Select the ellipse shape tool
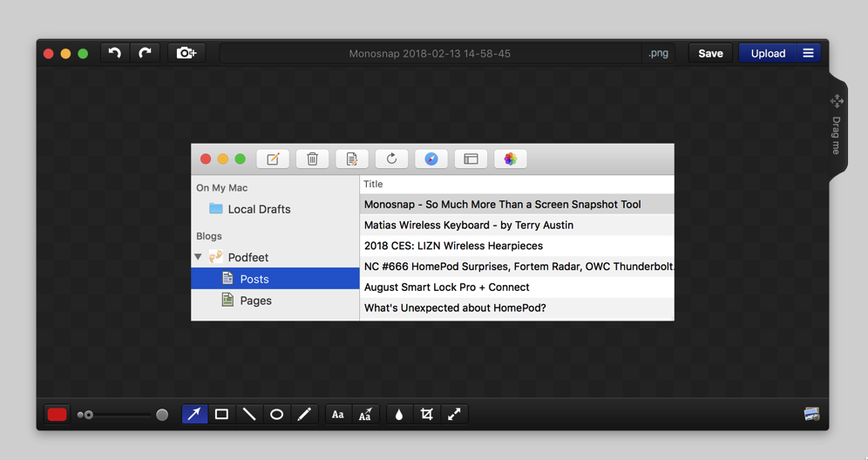This screenshot has width=868, height=460. (x=277, y=415)
